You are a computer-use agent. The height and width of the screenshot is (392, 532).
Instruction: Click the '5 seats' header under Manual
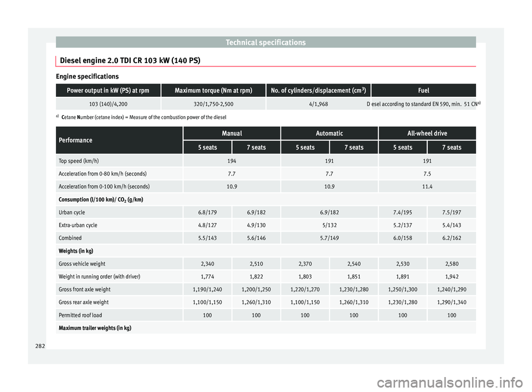[x=207, y=147]
